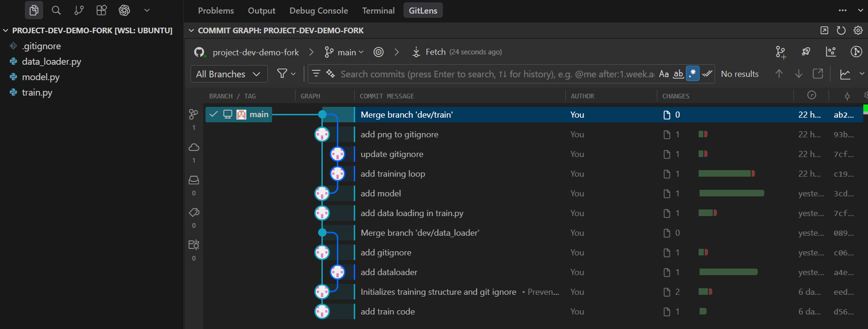868x329 pixels.
Task: Click the AUTHOR column header
Action: 582,96
